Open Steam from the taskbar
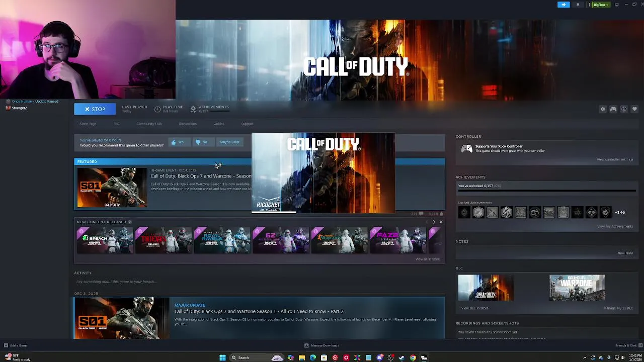644x362 pixels. click(x=401, y=357)
